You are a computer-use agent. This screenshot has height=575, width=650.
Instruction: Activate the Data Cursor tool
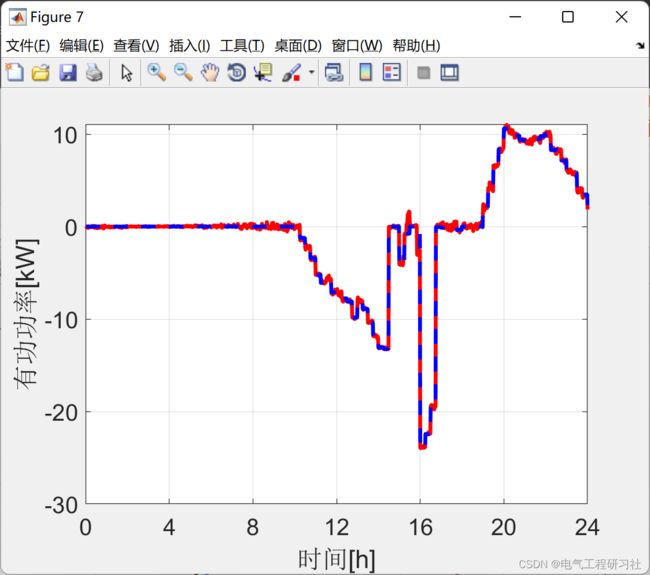(263, 73)
